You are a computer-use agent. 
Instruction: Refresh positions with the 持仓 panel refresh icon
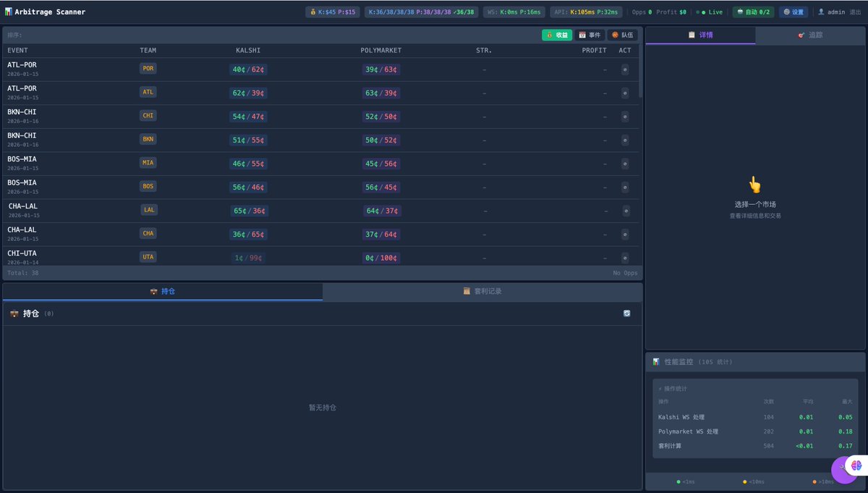627,313
